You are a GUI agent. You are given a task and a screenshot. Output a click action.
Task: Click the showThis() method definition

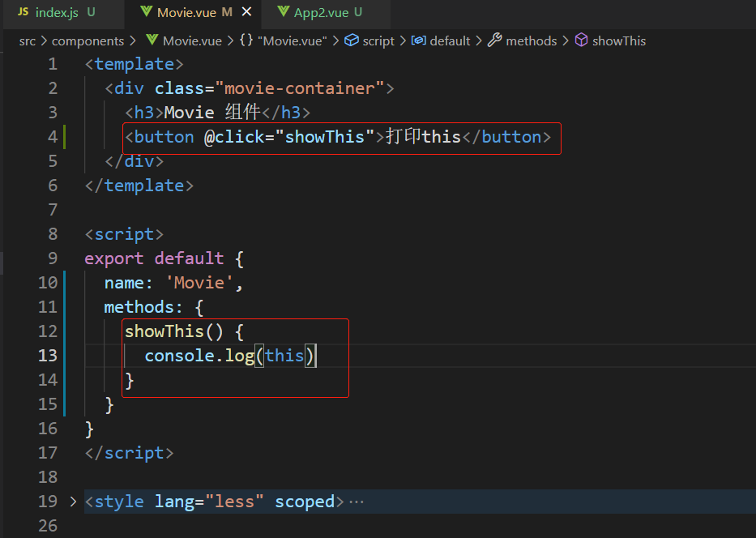[x=174, y=331]
